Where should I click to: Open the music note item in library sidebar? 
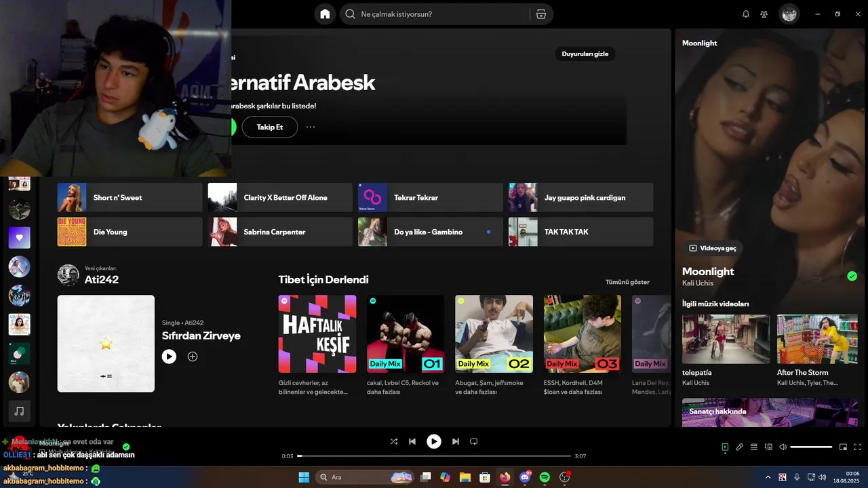19,411
